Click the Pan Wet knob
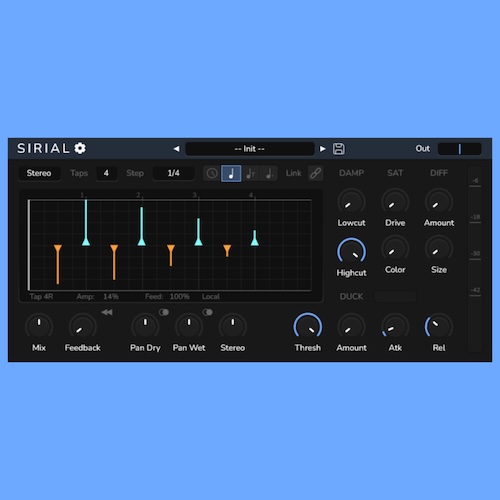The width and height of the screenshot is (500, 500). pyautogui.click(x=189, y=327)
